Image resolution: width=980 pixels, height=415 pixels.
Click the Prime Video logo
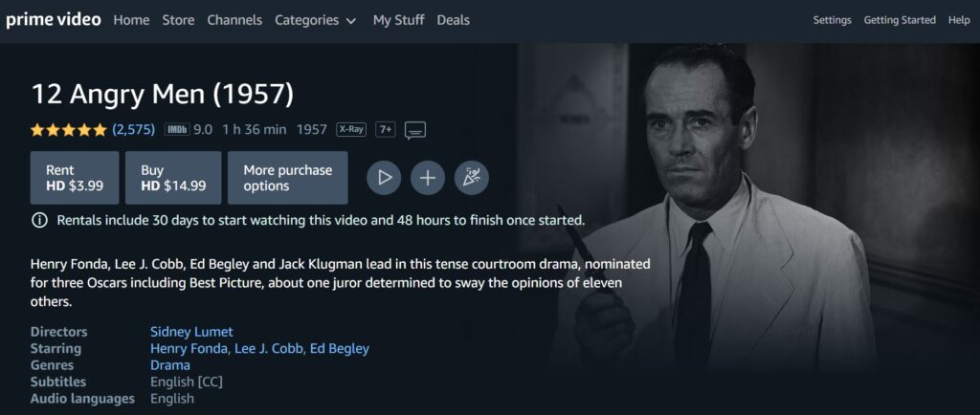click(x=54, y=19)
